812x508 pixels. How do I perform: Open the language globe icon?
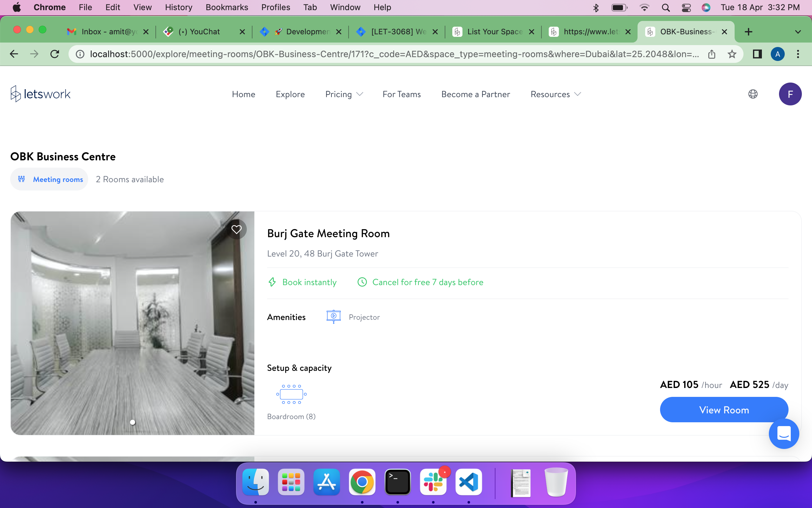click(753, 94)
